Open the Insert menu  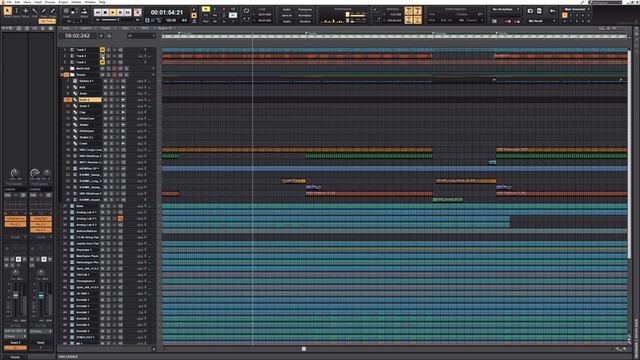tap(38, 2)
